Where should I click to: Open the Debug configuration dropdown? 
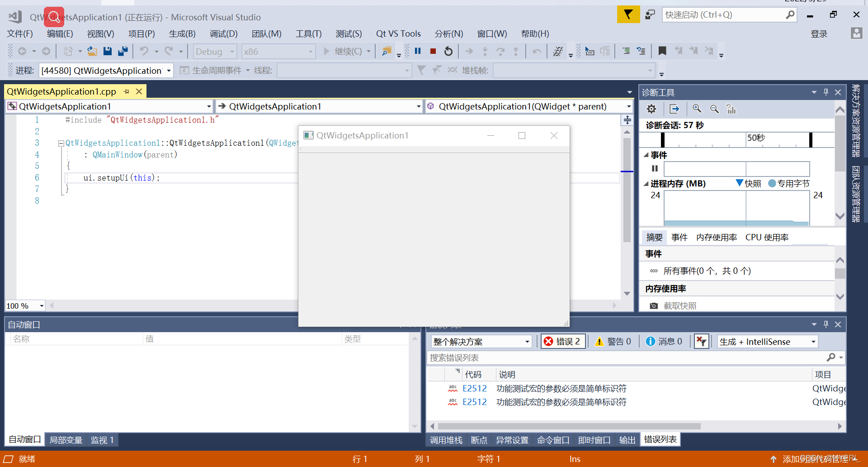pyautogui.click(x=215, y=52)
